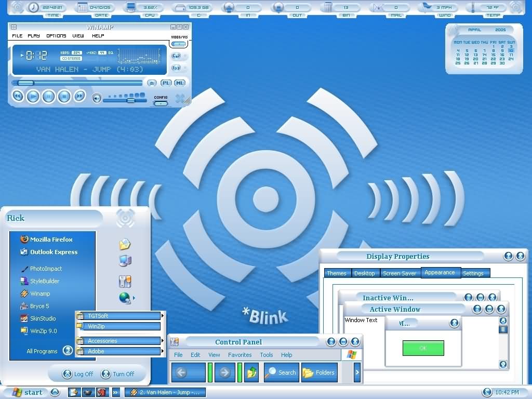Toggle the Winamp Config drawer switch
The image size is (532, 399).
click(x=161, y=103)
